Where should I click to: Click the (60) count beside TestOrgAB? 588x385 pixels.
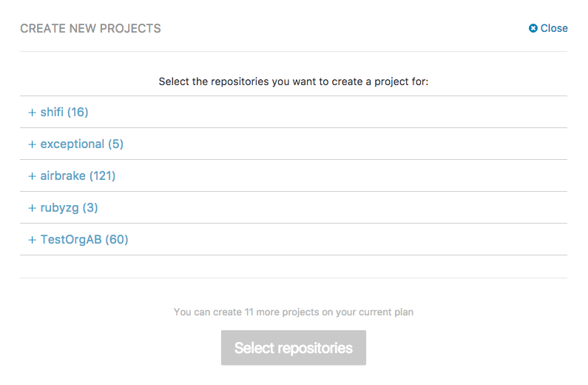coord(117,240)
